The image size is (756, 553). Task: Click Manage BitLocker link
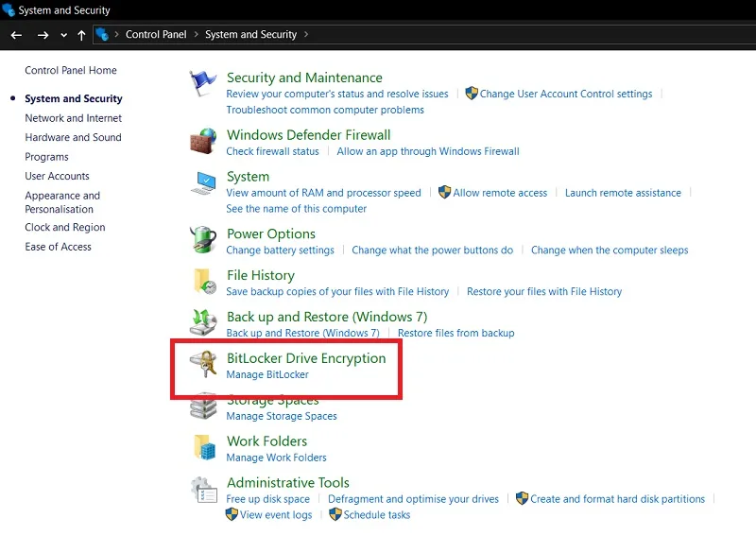tap(267, 374)
